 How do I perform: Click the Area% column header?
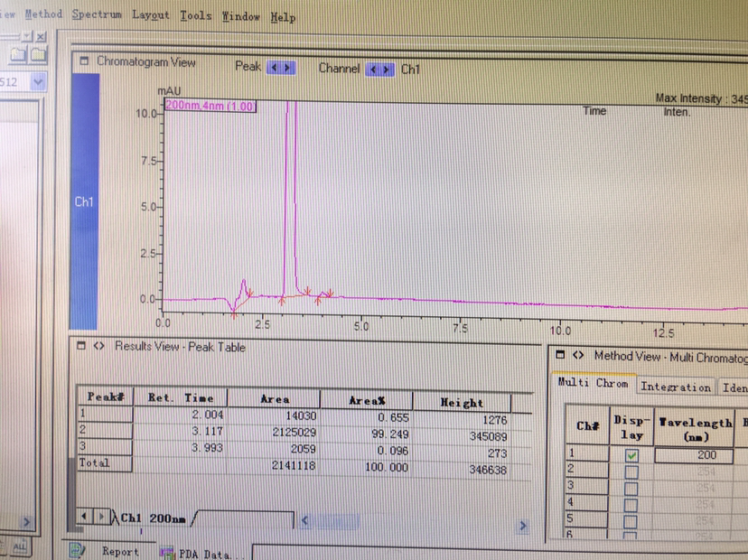pyautogui.click(x=367, y=401)
